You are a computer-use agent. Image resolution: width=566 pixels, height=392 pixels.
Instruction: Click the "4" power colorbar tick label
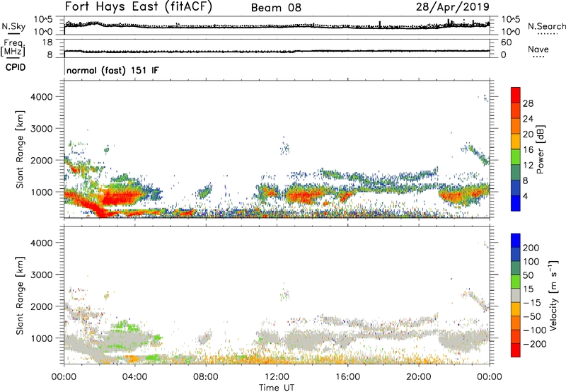click(526, 196)
